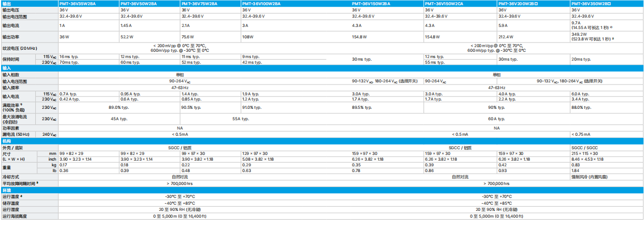Viewport: 644px width, 228px height.
Task: Select the 52.2 W output power cell
Action: pos(128,37)
